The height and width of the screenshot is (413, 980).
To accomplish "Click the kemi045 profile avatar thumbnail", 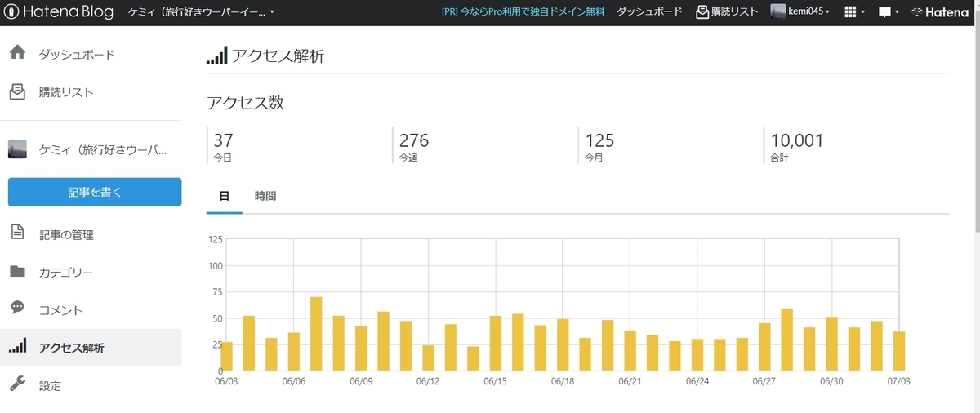I will coord(778,12).
